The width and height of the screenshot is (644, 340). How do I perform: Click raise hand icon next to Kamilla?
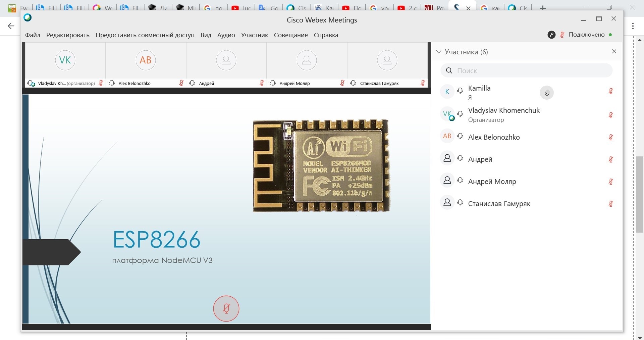(x=547, y=93)
